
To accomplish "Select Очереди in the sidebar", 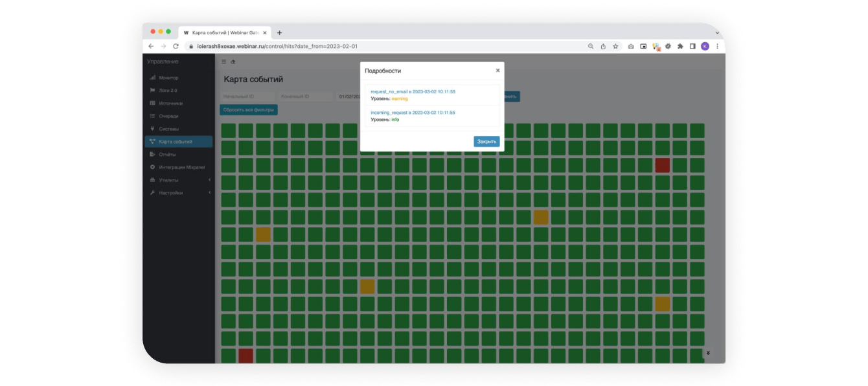I will coord(168,116).
